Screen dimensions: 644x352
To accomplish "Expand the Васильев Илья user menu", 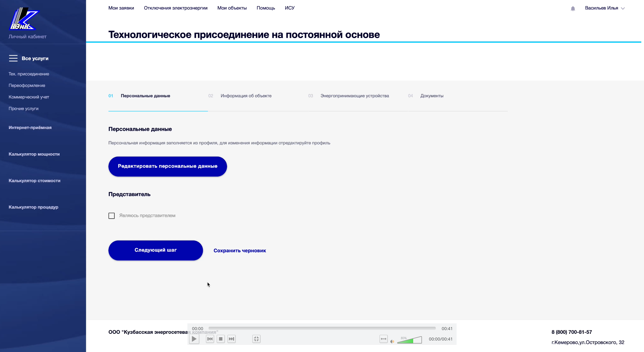I will tap(605, 8).
